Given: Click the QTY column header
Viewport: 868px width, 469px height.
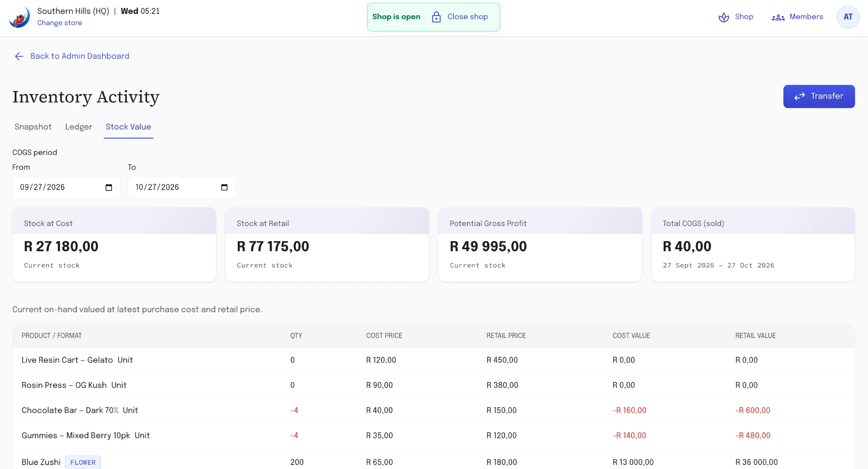Looking at the screenshot, I should pos(296,336).
